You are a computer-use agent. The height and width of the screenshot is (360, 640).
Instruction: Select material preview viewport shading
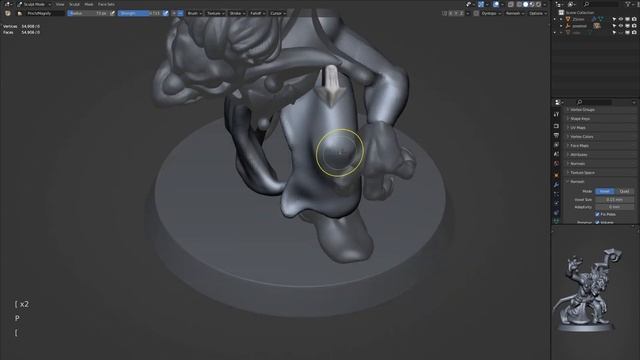(x=532, y=4)
